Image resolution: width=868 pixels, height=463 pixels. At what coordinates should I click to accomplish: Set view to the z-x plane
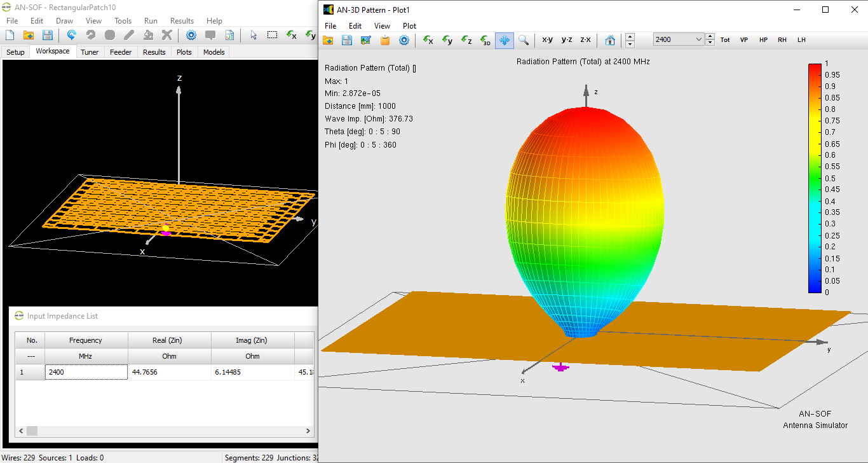[585, 39]
